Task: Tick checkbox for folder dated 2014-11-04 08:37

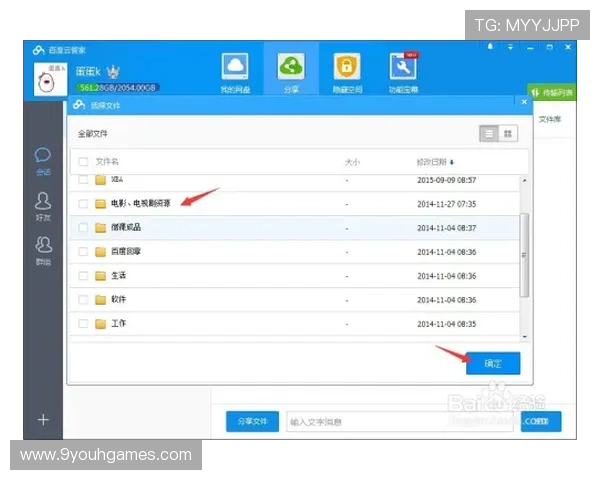Action: pos(83,228)
